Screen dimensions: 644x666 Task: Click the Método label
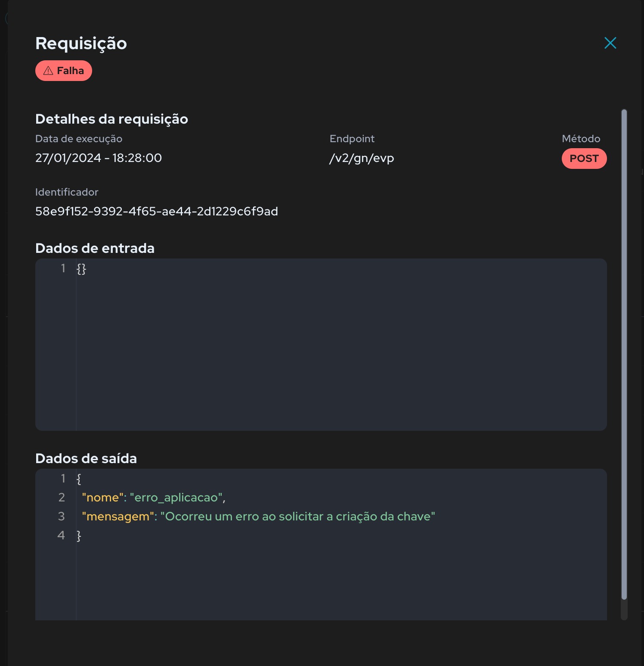tap(581, 139)
